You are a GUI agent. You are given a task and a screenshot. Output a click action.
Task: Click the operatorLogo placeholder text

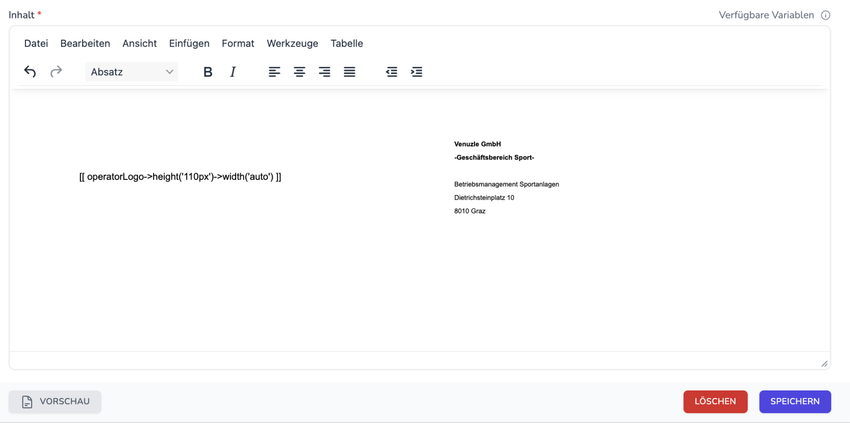click(x=180, y=177)
